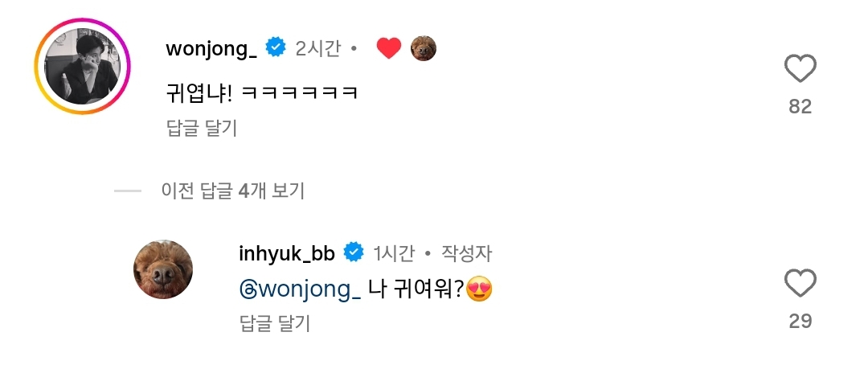868x365 pixels.
Task: Click the @wonjong_ mention in the reply
Action: [300, 289]
